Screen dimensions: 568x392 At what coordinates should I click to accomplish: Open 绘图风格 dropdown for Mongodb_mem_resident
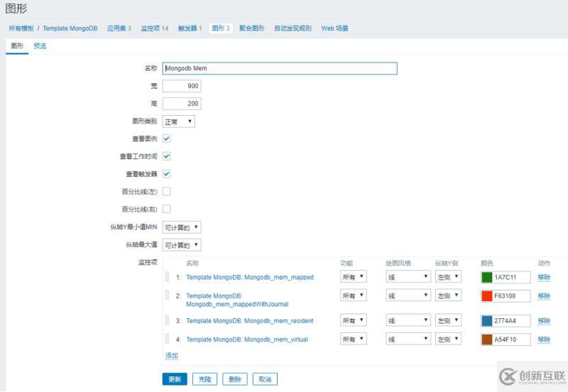(408, 320)
